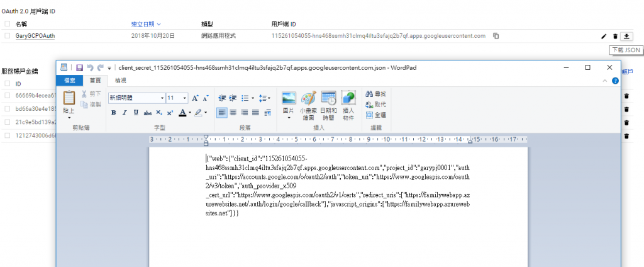The image size is (644, 267).
Task: Check the box for key 21c9e5bd139a
Action: tap(8, 122)
